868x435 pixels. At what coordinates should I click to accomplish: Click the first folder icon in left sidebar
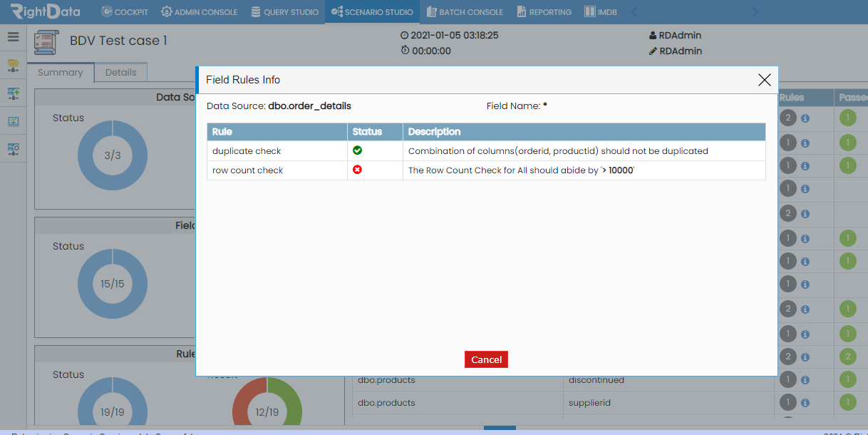coord(14,66)
